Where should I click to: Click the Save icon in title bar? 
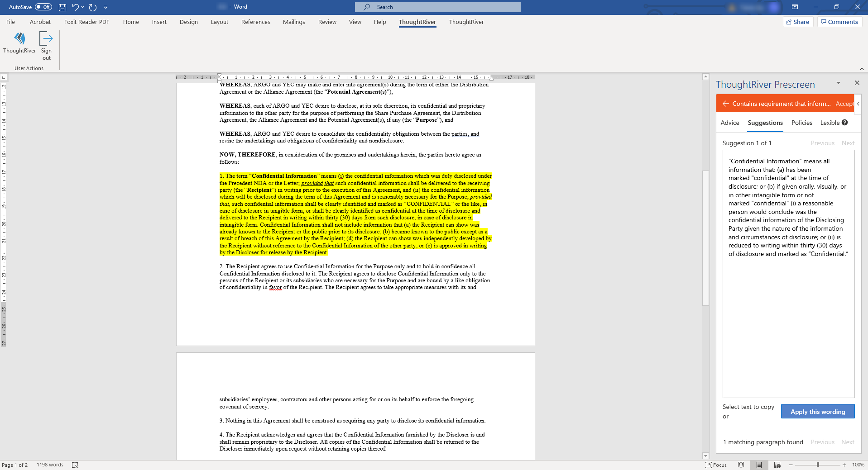click(62, 7)
